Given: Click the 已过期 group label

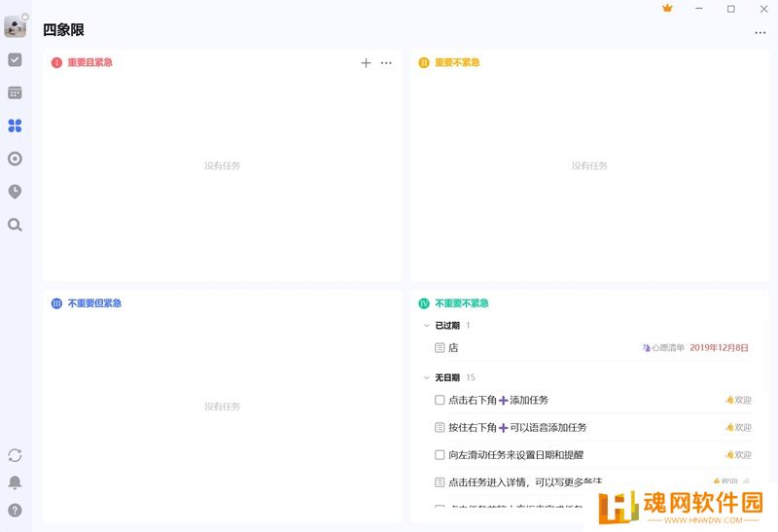Looking at the screenshot, I should (447, 326).
